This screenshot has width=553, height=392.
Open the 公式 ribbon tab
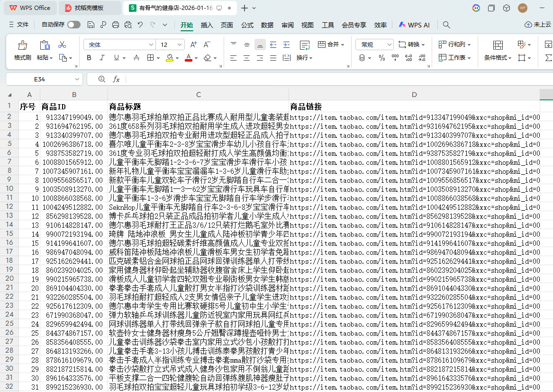(247, 25)
